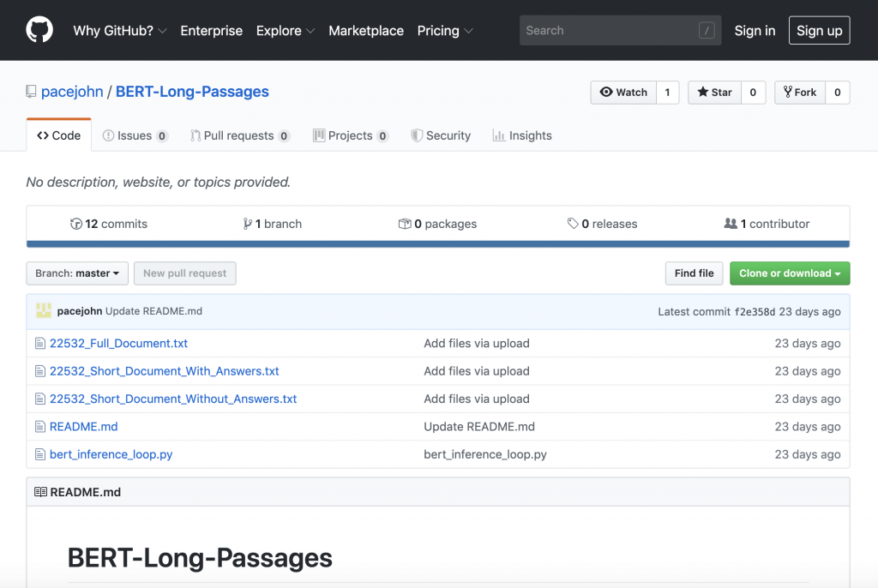878x588 pixels.
Task: Open the 1 contributor link
Action: click(x=767, y=224)
